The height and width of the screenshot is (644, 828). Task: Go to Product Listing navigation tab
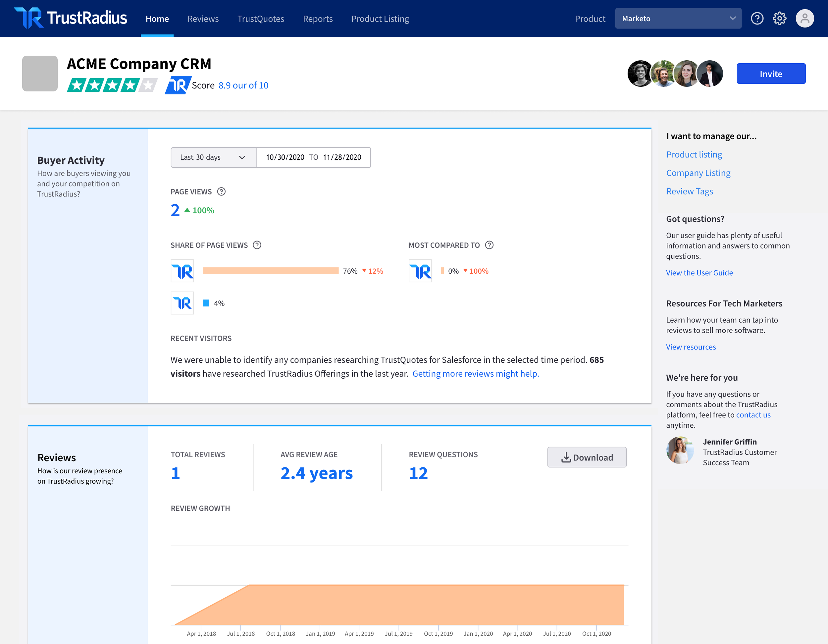point(380,19)
